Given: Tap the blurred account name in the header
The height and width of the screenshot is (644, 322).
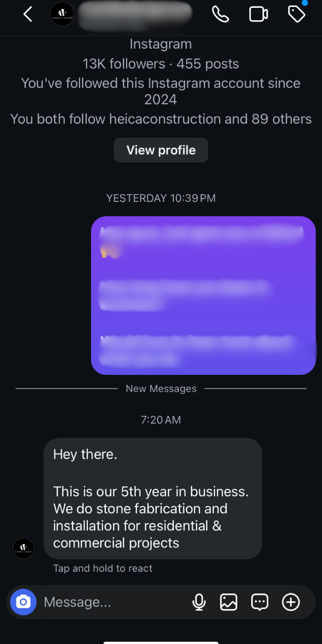Looking at the screenshot, I should (x=135, y=14).
